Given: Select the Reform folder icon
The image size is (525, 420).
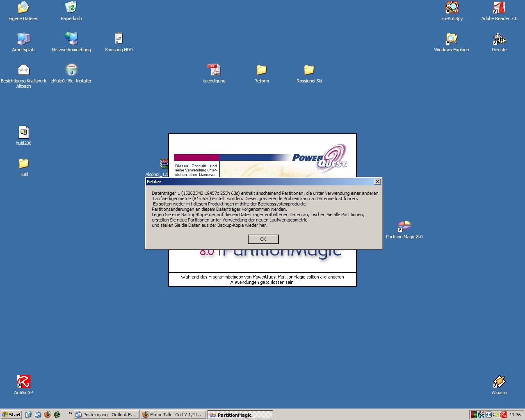Looking at the screenshot, I should 261,73.
